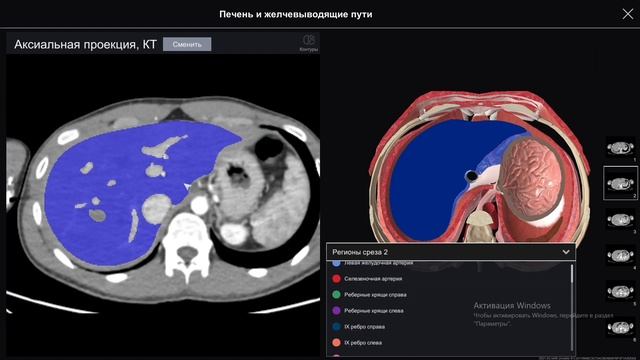Select slice thumbnail number 1
This screenshot has height=360, width=640.
(x=620, y=147)
